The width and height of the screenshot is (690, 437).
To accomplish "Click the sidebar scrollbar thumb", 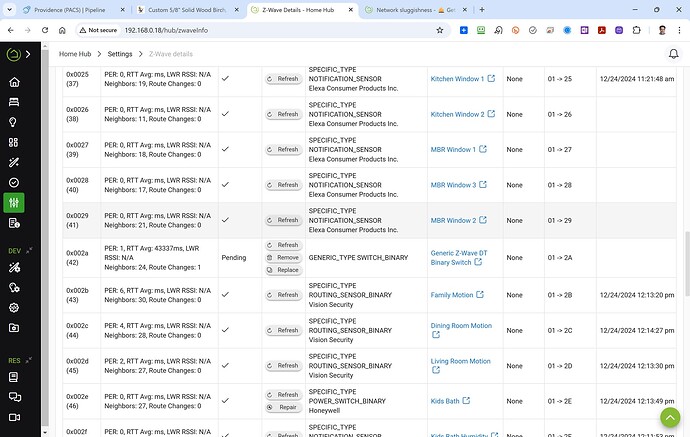I will tap(45, 238).
